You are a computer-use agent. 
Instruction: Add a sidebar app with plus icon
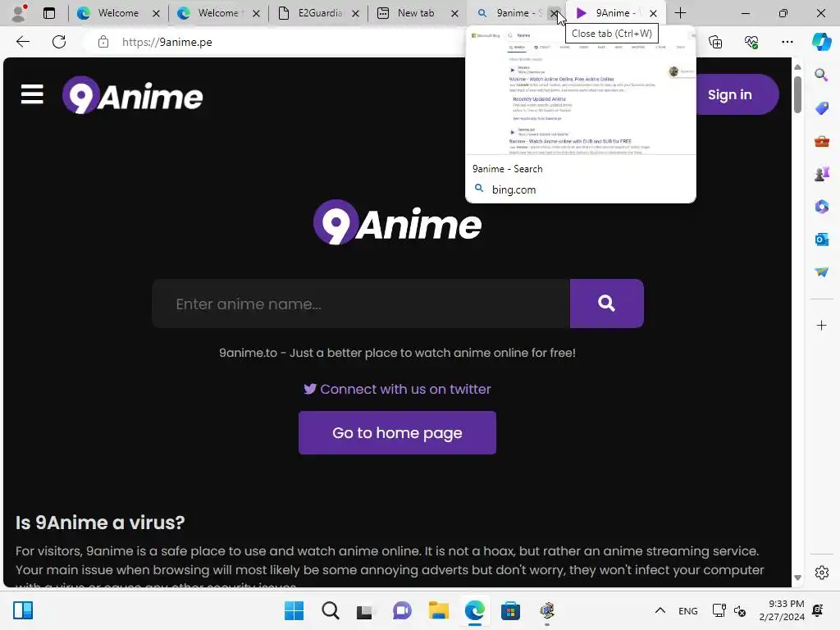tap(821, 325)
